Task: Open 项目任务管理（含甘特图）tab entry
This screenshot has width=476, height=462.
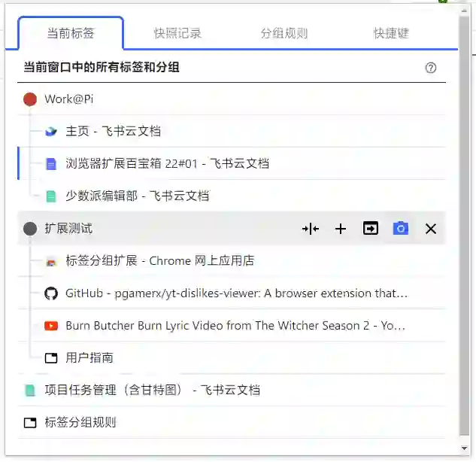Action: (x=232, y=390)
